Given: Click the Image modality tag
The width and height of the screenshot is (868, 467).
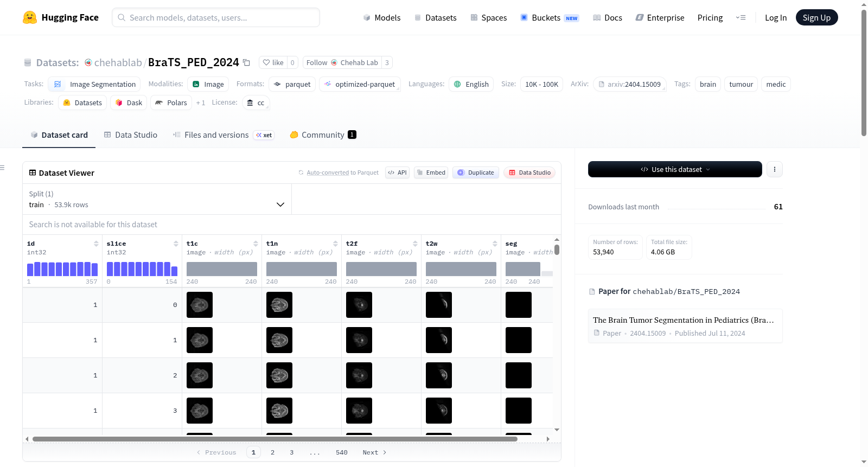Looking at the screenshot, I should pos(208,84).
